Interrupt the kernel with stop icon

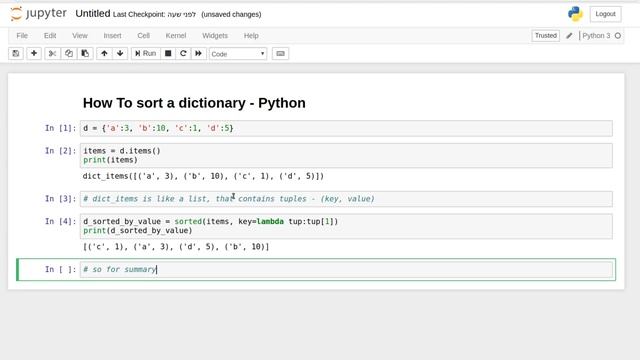(x=168, y=53)
